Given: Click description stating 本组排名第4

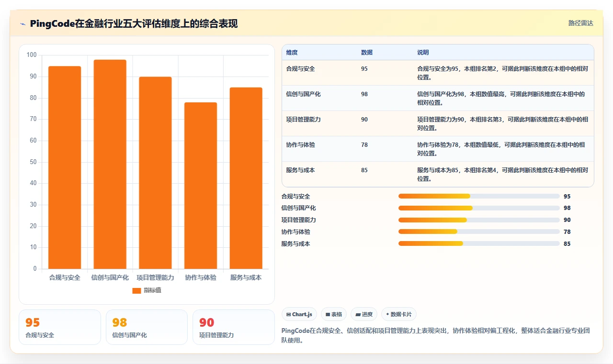Looking at the screenshot, I should tap(503, 175).
